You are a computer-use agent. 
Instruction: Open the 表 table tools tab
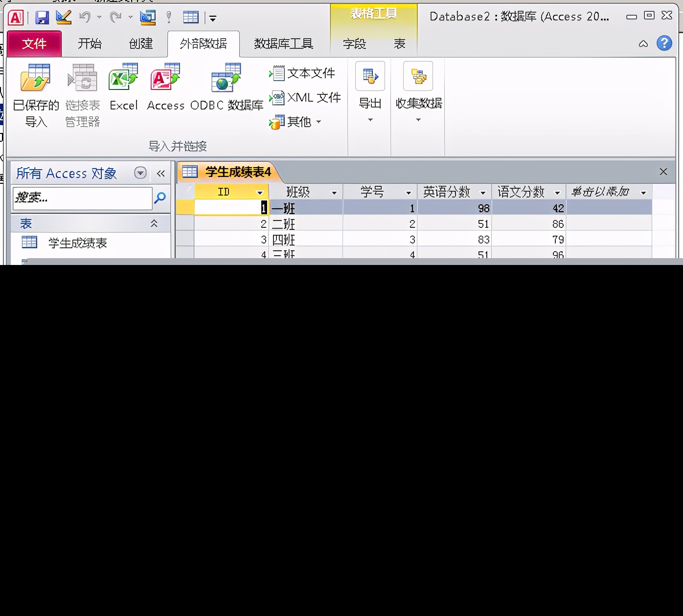pos(400,44)
